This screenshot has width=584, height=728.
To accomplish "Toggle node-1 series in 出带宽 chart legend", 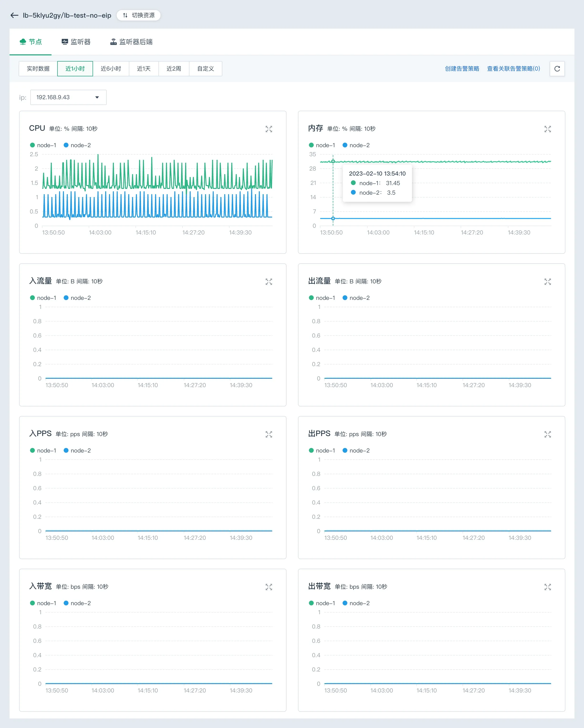I will pyautogui.click(x=322, y=603).
